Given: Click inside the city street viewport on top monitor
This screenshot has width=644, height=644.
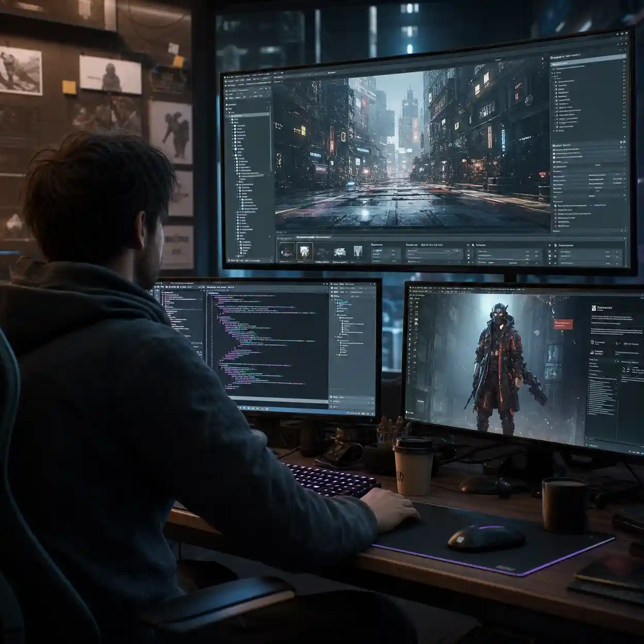Looking at the screenshot, I should pos(411,150).
